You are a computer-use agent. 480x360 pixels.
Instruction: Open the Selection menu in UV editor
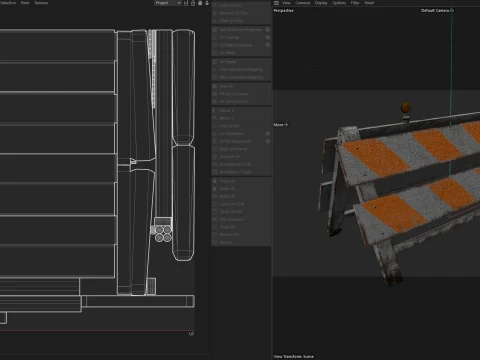[8, 3]
